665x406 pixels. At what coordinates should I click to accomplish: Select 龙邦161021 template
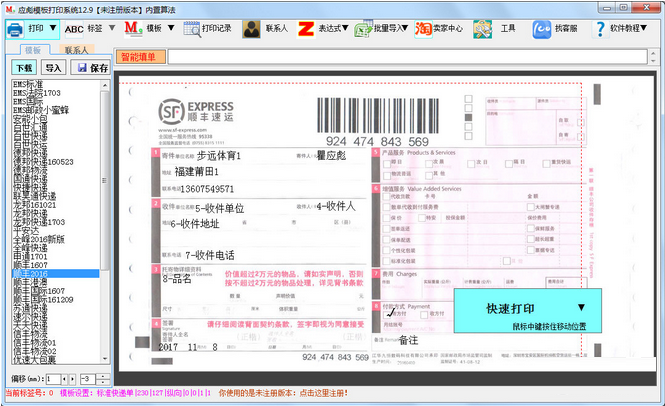[x=34, y=205]
